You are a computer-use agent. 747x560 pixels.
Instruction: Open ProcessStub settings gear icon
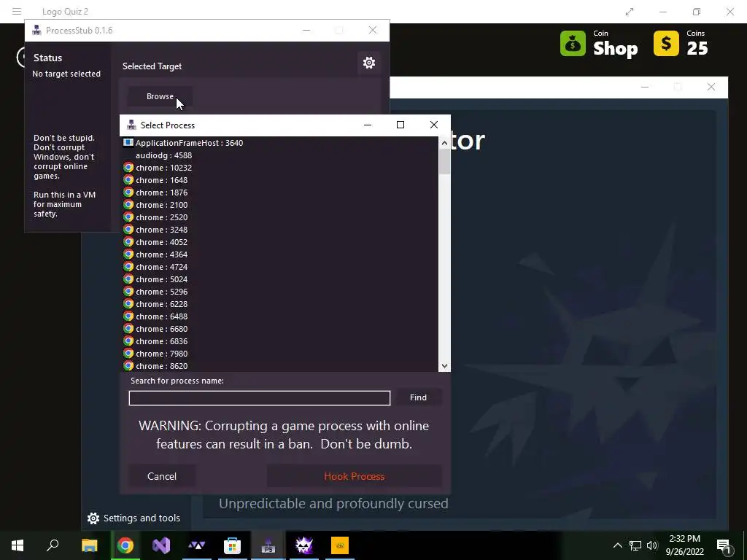[368, 63]
